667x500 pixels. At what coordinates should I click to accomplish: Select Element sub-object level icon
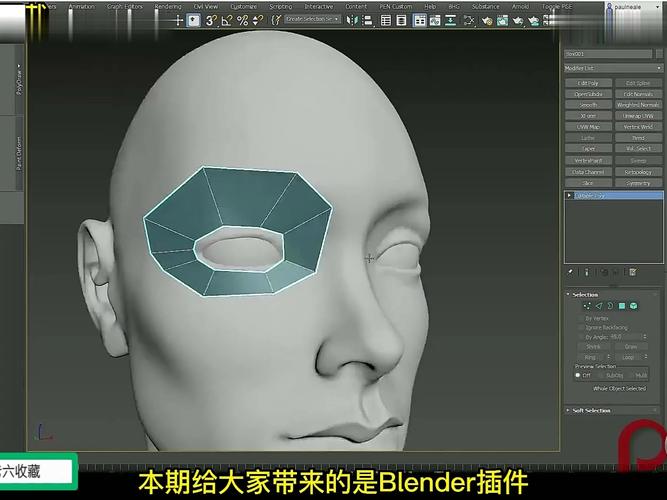pyautogui.click(x=633, y=306)
